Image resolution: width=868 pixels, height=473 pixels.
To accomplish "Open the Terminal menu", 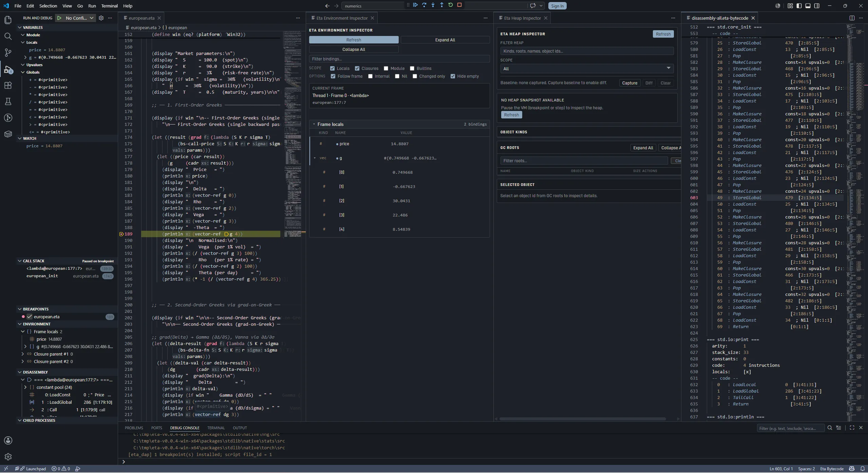I will 109,6.
